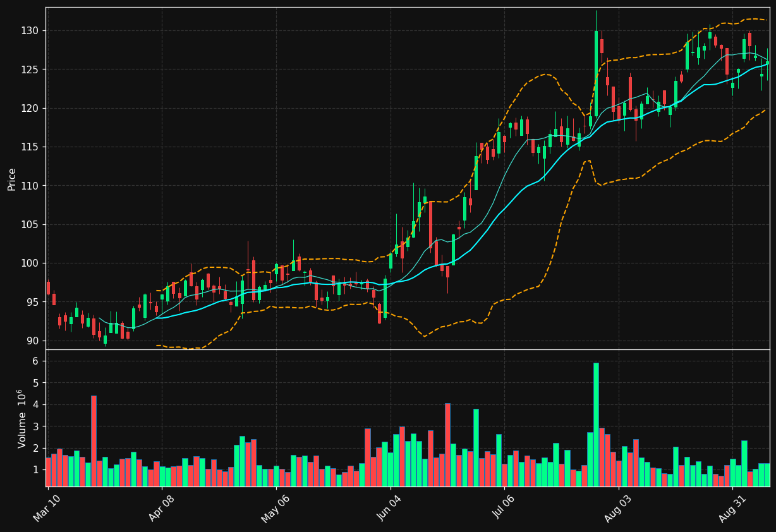Click the 4 volume axis value

coord(35,405)
